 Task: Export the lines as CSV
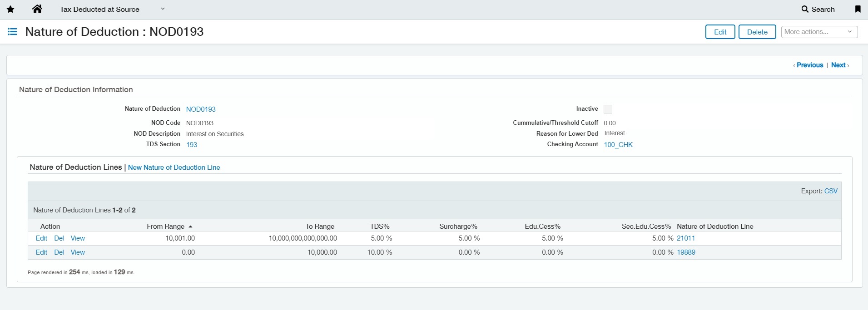(831, 191)
